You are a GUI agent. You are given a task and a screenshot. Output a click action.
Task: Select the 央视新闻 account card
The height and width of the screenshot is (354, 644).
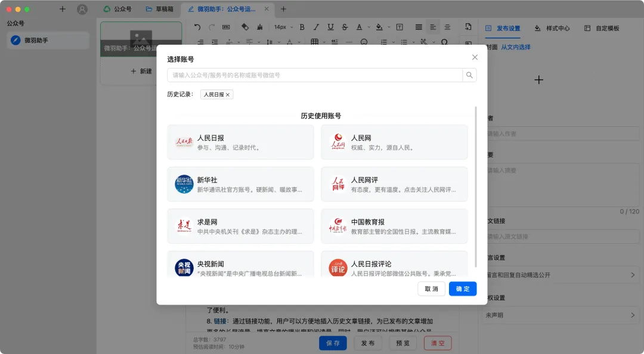(x=240, y=264)
